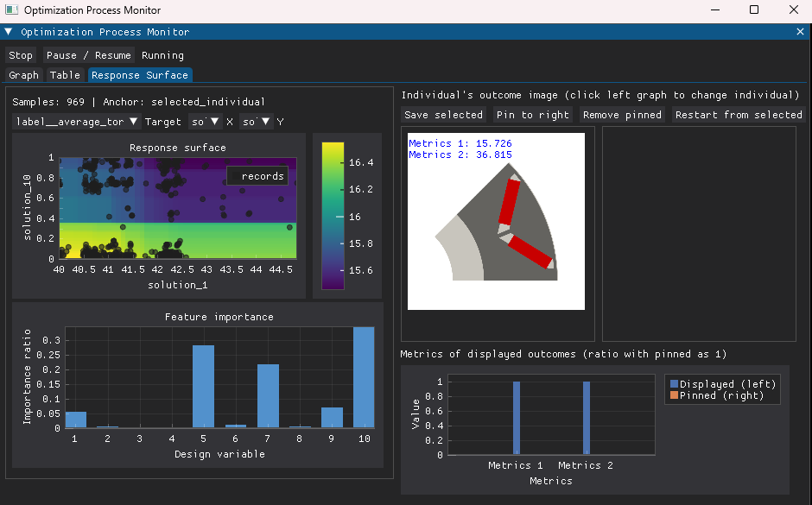Click the design variable 10 importance bar
The height and width of the screenshot is (505, 812).
(x=364, y=377)
